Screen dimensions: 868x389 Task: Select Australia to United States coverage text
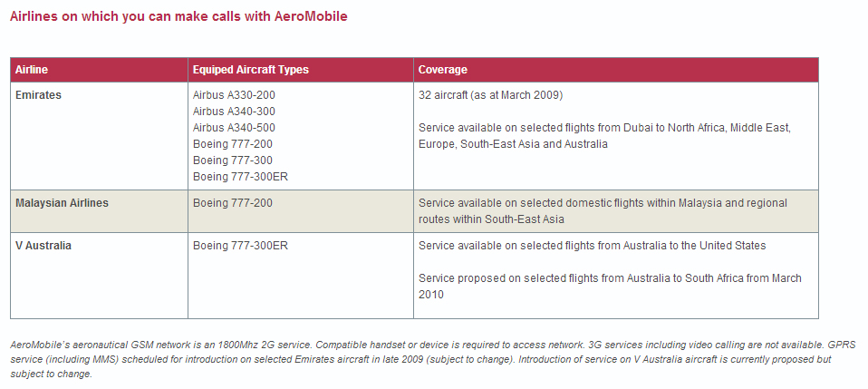(x=593, y=246)
